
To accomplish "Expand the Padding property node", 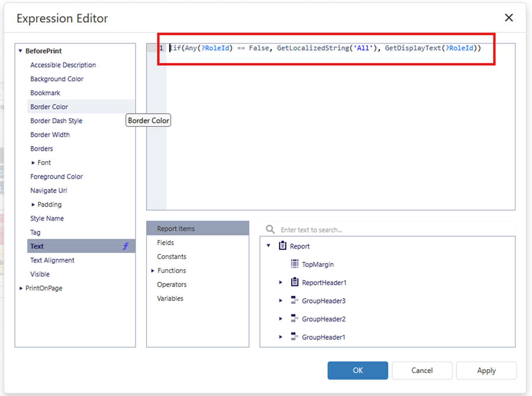I will pyautogui.click(x=33, y=205).
